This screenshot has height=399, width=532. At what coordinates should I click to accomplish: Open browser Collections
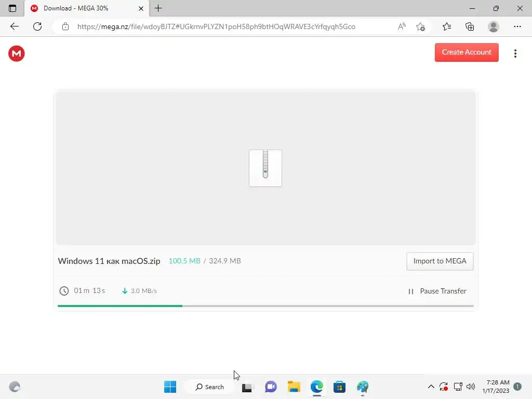(x=470, y=26)
